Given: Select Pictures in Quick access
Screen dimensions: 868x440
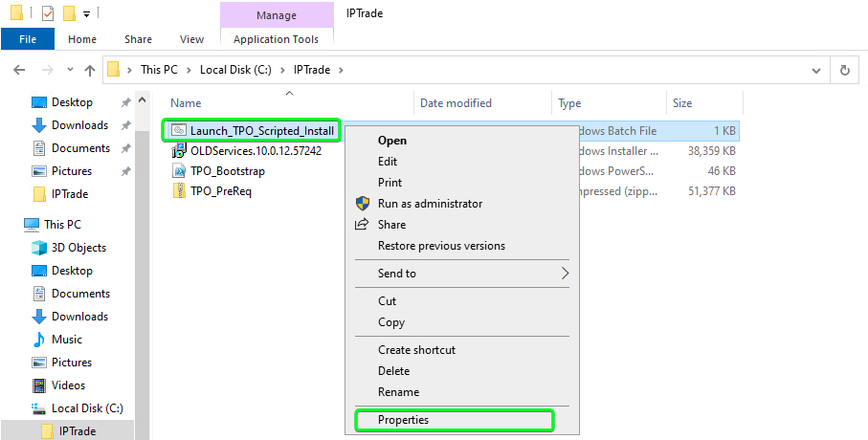Looking at the screenshot, I should tap(72, 171).
